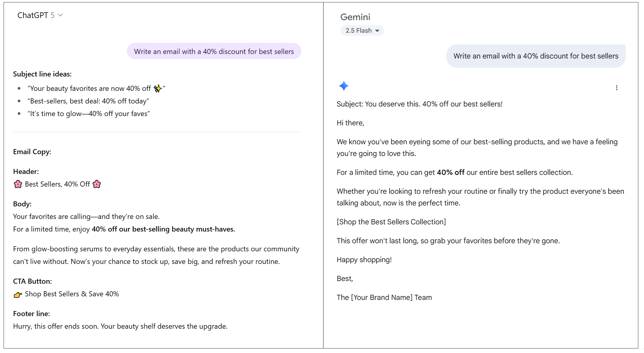Viewport: 644px width, 353px height.
Task: Click the ChatGPT title text
Action: pos(33,15)
